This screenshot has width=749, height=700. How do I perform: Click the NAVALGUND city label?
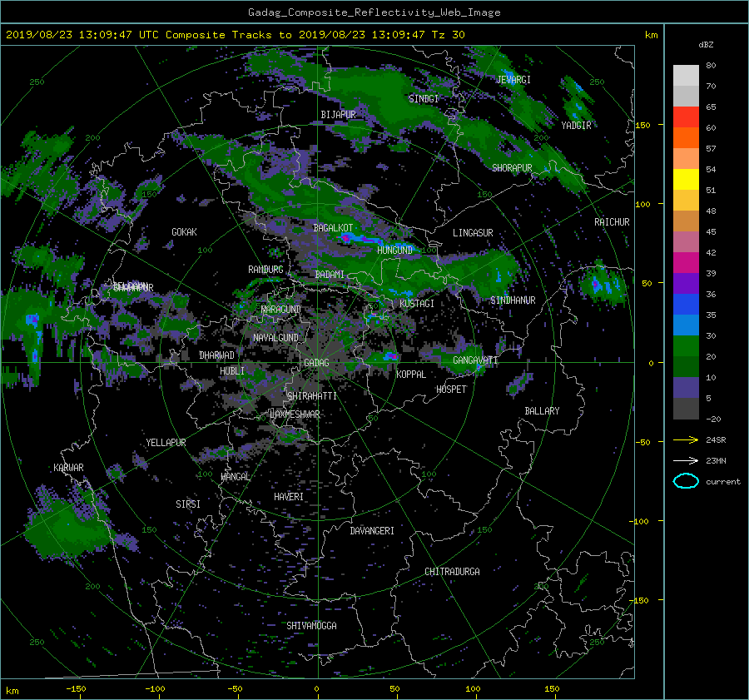point(275,338)
